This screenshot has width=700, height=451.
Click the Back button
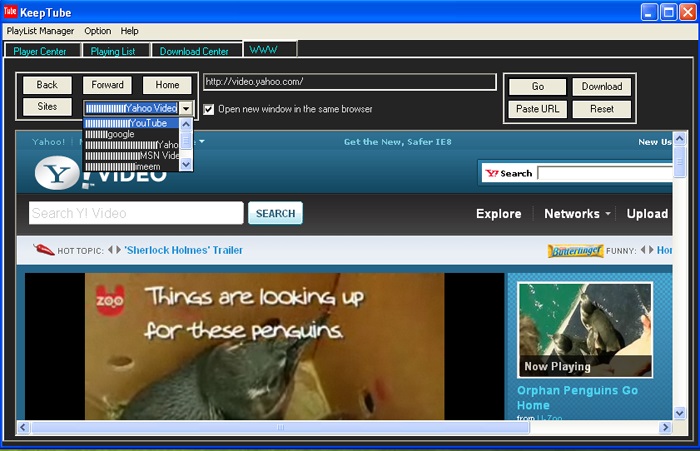click(x=47, y=85)
